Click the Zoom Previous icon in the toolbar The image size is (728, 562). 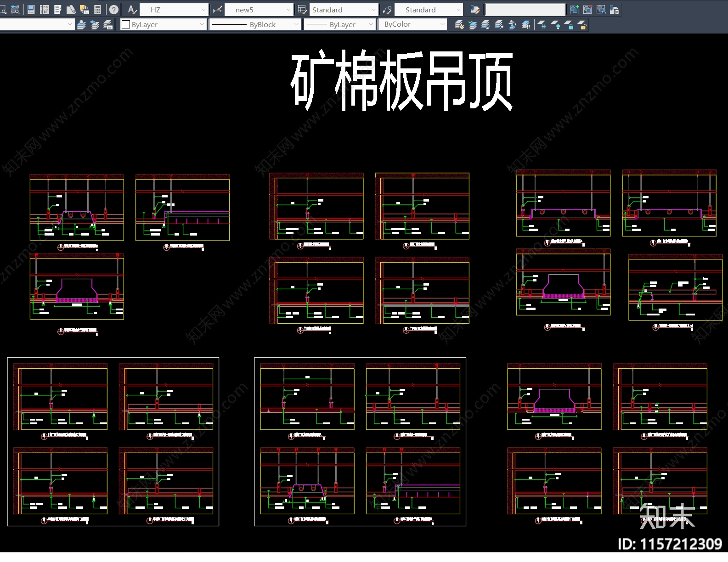click(x=15, y=9)
